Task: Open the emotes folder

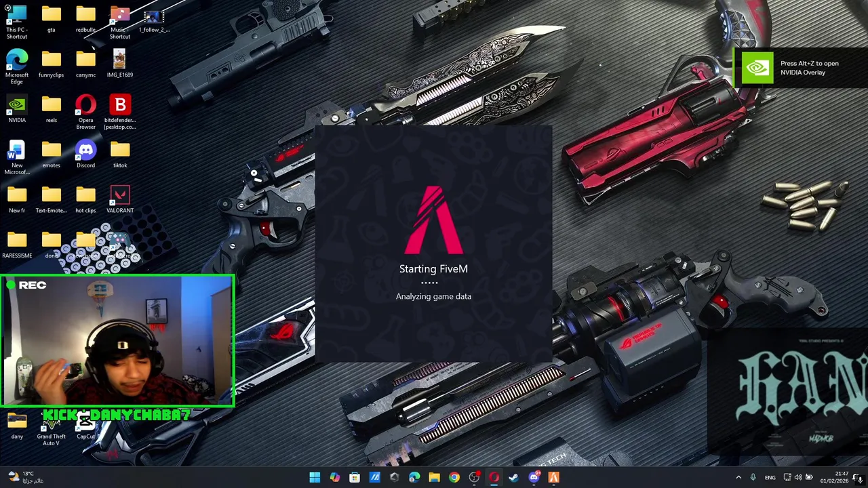Action: (52, 155)
